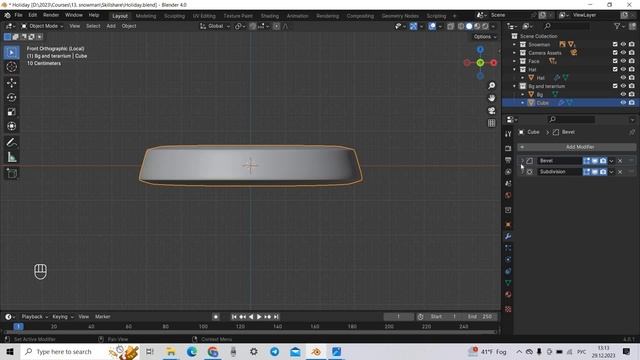
Task: Jump to the timeline end frame
Action: 276,317
